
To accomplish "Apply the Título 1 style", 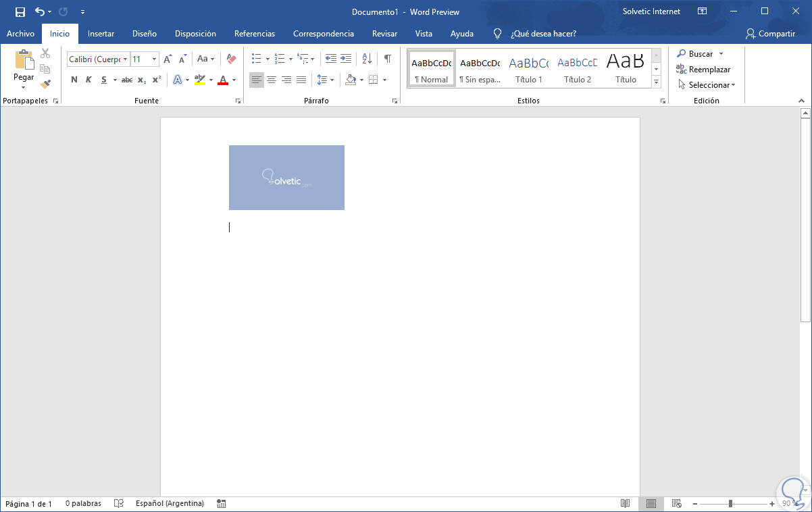I will click(528, 68).
